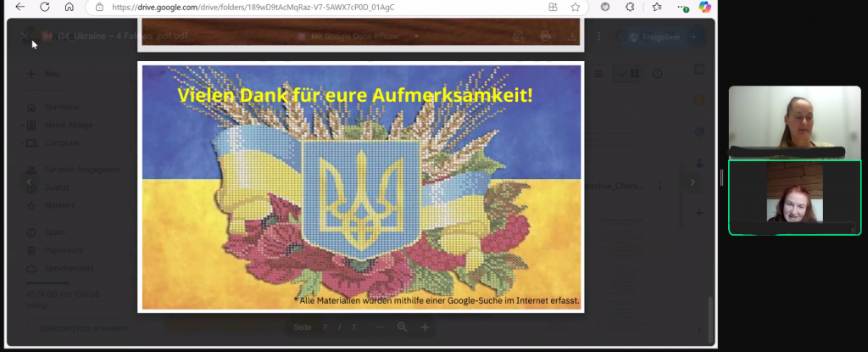Close the PDF preview overlay
Screen dimensions: 868x352
pyautogui.click(x=25, y=36)
